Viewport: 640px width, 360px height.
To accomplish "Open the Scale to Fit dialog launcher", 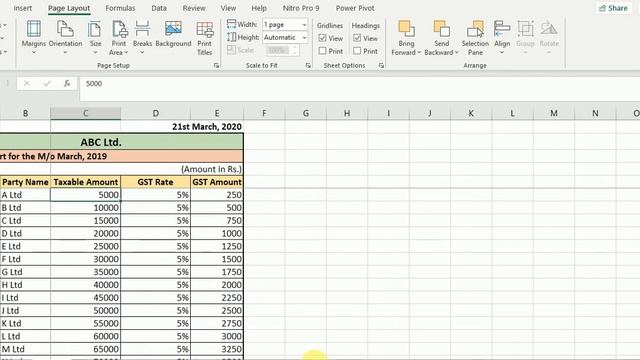I will tap(308, 65).
